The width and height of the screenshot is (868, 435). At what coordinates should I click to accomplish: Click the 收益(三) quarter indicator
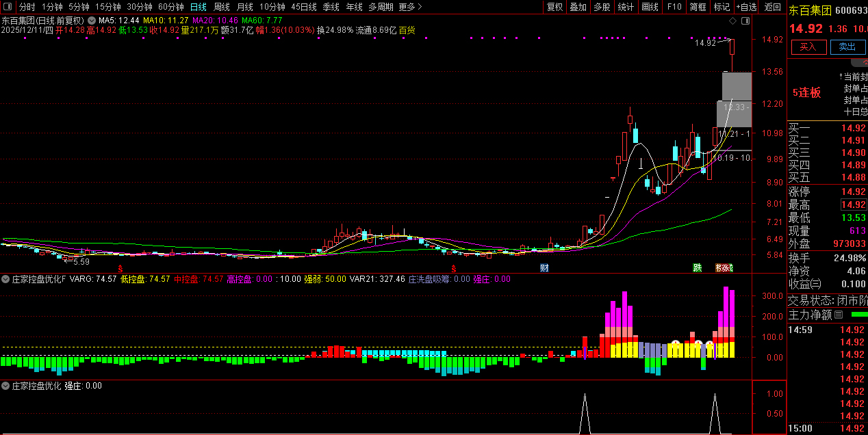807,284
